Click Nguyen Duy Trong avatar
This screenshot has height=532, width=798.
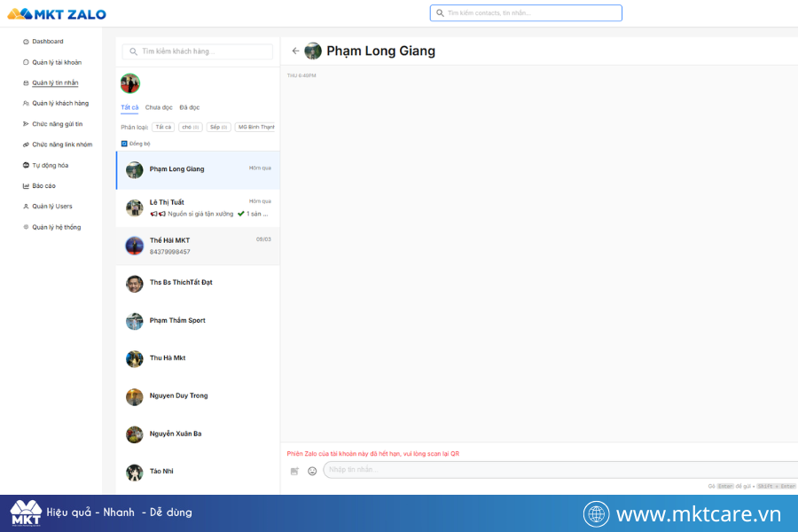pyautogui.click(x=135, y=396)
